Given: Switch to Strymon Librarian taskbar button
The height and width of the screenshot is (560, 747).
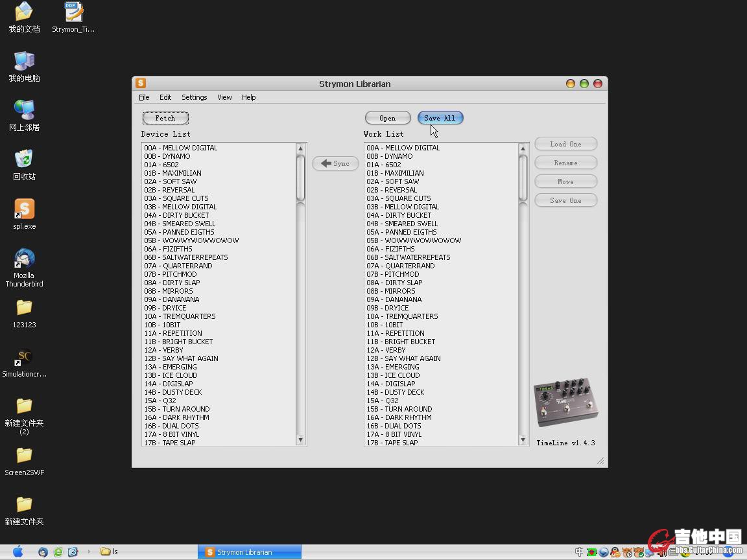Looking at the screenshot, I should [x=250, y=552].
